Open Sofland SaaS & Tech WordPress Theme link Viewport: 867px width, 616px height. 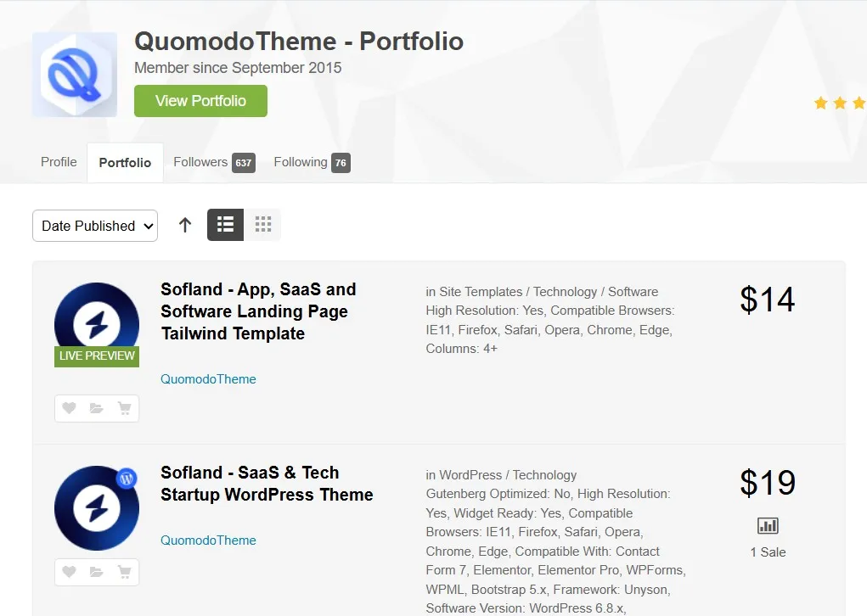[x=267, y=484]
